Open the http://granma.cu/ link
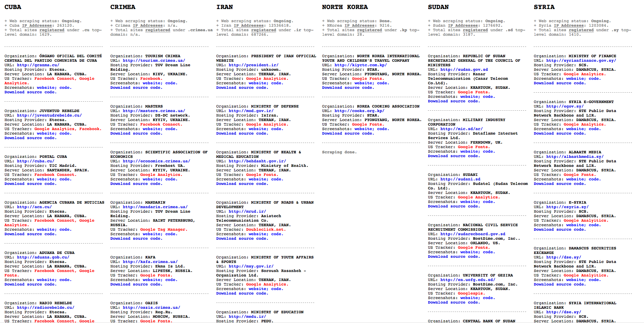This screenshot has width=644, height=323. click(x=38, y=65)
